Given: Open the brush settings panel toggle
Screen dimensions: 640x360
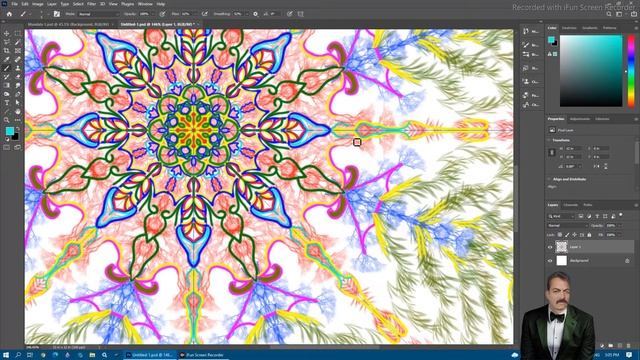Looking at the screenshot, I should click(57, 14).
